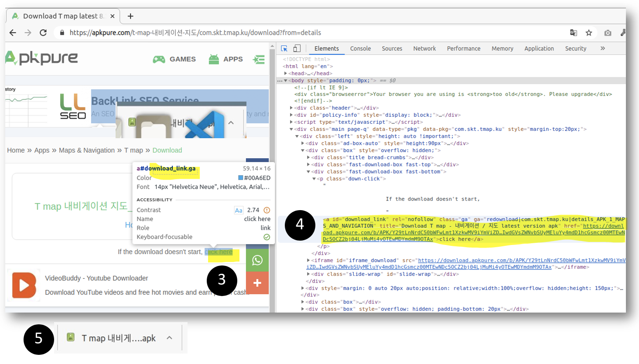Click the #00A6ED color swatch in the tooltip

pyautogui.click(x=240, y=178)
